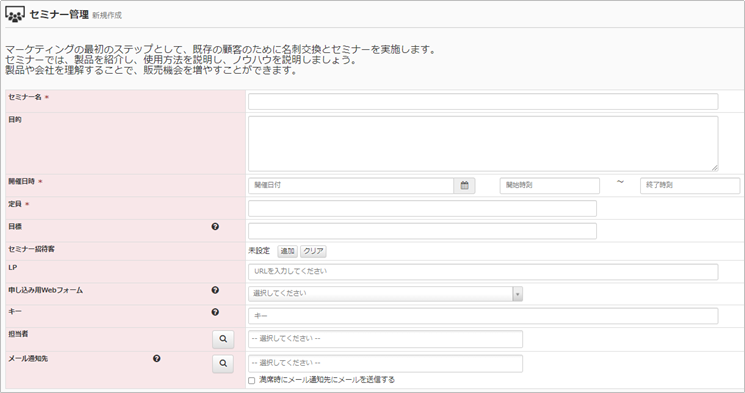This screenshot has height=393, width=745.
Task: Click the LP URL input field
Action: [483, 272]
